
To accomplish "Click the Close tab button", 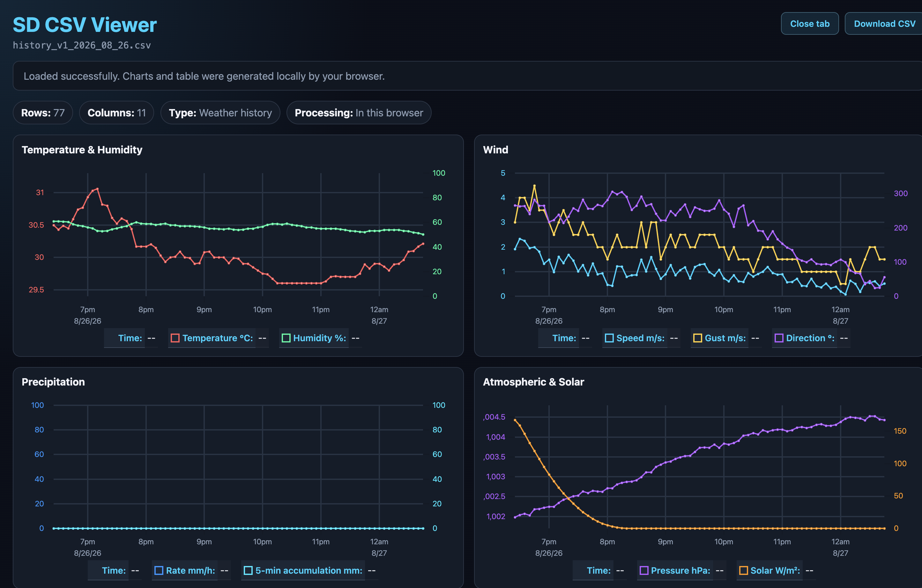I will [810, 24].
